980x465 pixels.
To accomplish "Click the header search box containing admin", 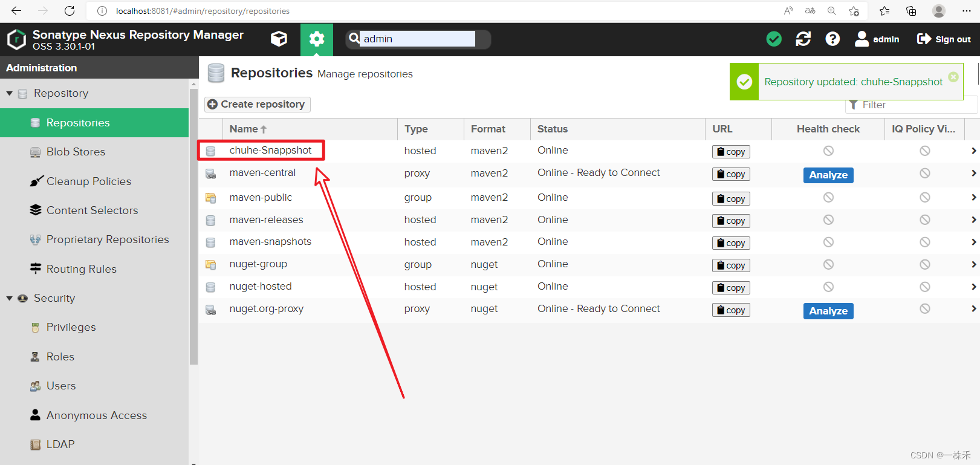I will coord(417,39).
